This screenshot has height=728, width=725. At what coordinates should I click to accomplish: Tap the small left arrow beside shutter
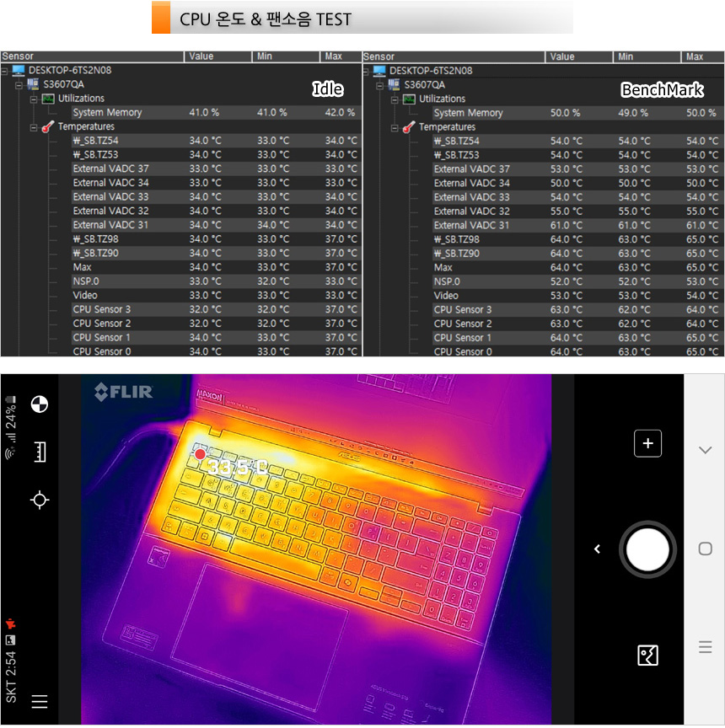click(x=597, y=549)
